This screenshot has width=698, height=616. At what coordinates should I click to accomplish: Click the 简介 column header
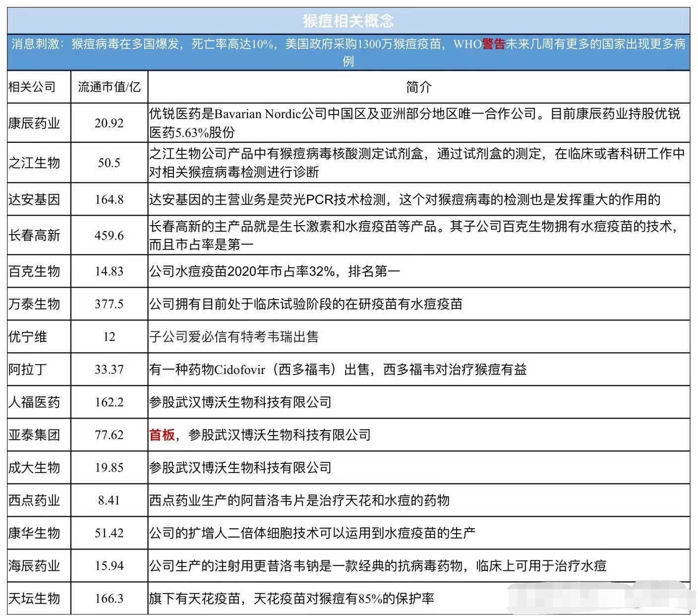419,87
